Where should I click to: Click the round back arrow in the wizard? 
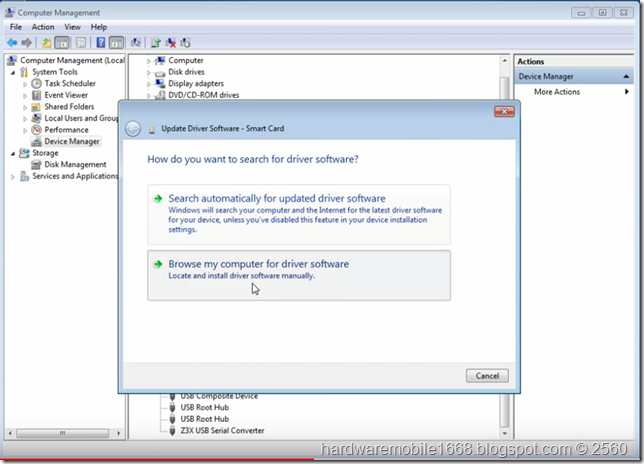(x=133, y=129)
